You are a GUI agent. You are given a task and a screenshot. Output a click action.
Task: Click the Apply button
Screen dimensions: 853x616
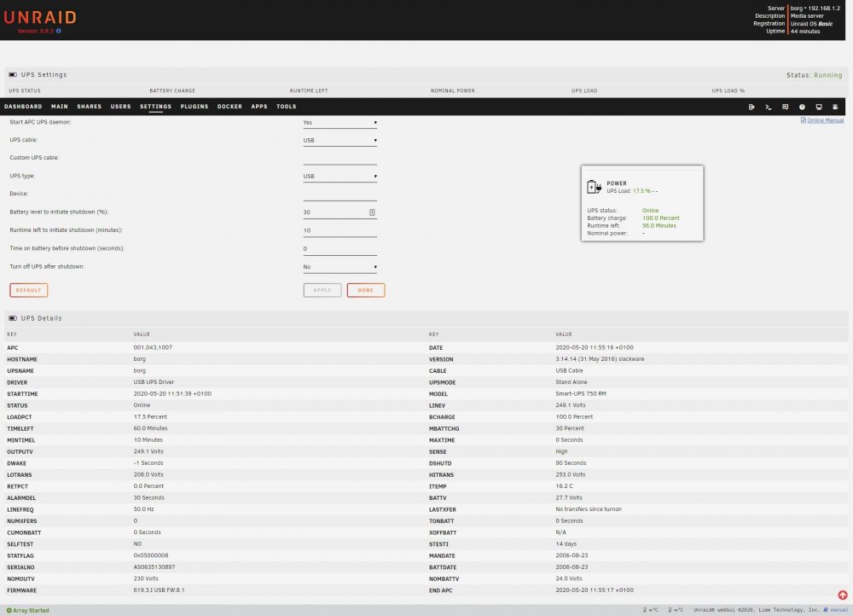[x=322, y=290]
